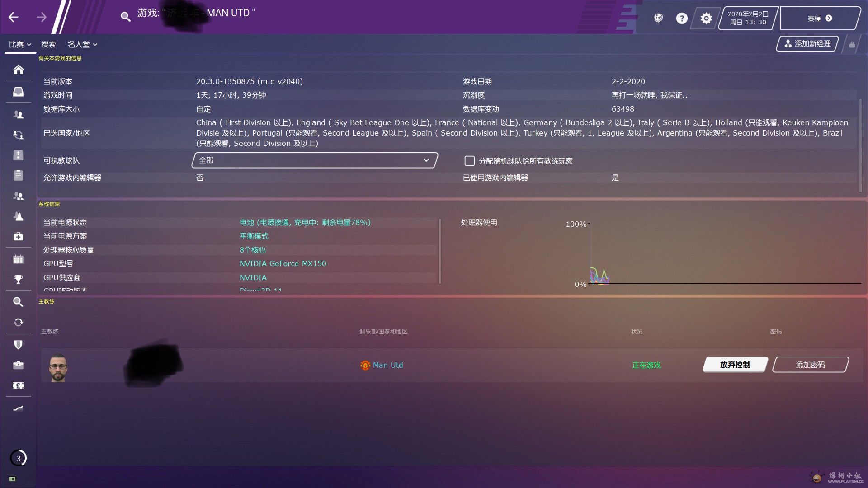
Task: Open the Competitions trophy icon
Action: pos(18,280)
